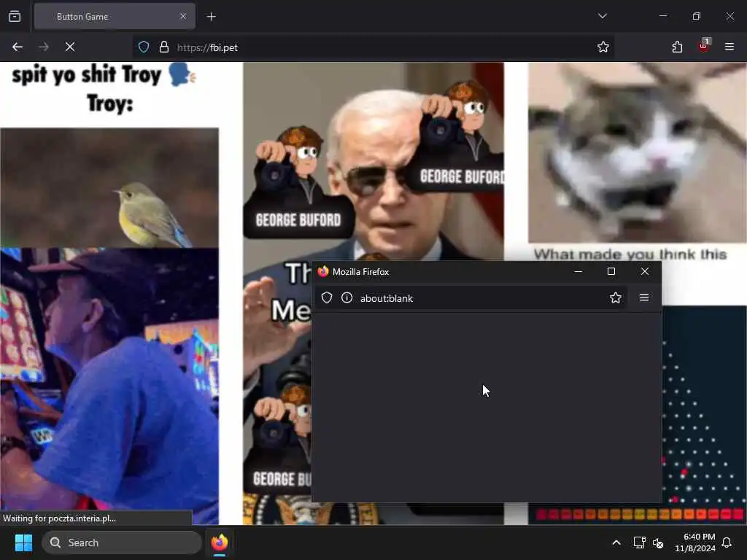Open site security padlock info
This screenshot has height=560, width=747.
(x=164, y=47)
